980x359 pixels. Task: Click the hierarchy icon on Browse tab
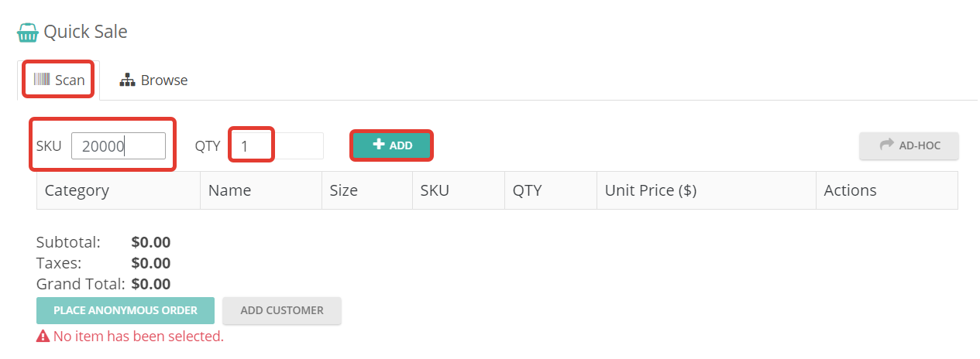coord(127,80)
